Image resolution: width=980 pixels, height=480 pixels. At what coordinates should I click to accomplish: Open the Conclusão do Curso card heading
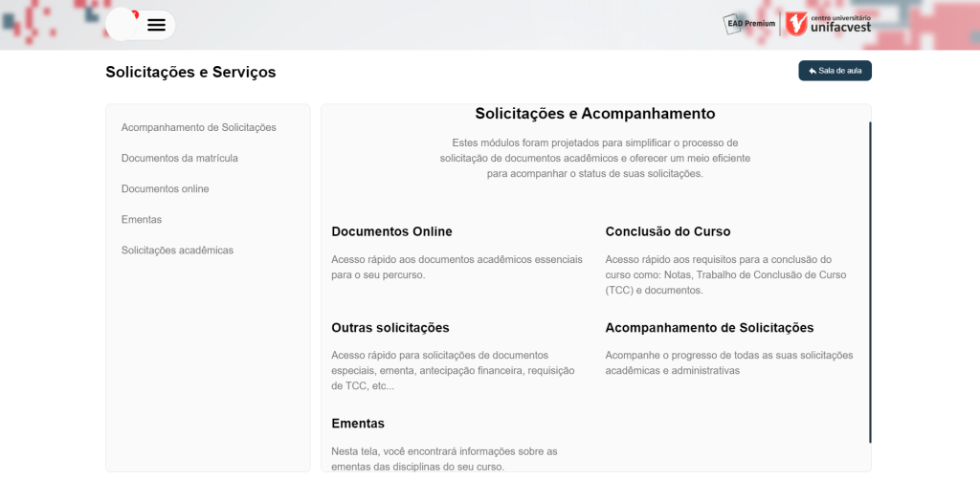click(x=667, y=231)
